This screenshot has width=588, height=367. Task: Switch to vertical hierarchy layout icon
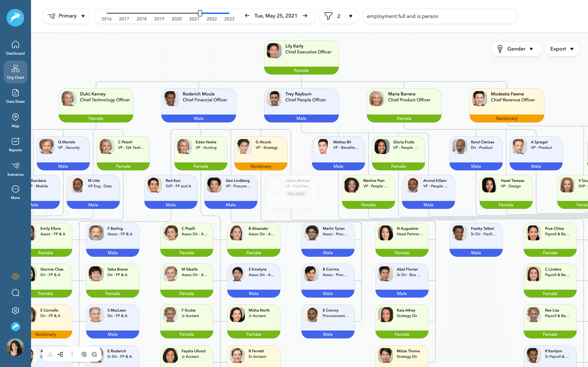tap(50, 354)
